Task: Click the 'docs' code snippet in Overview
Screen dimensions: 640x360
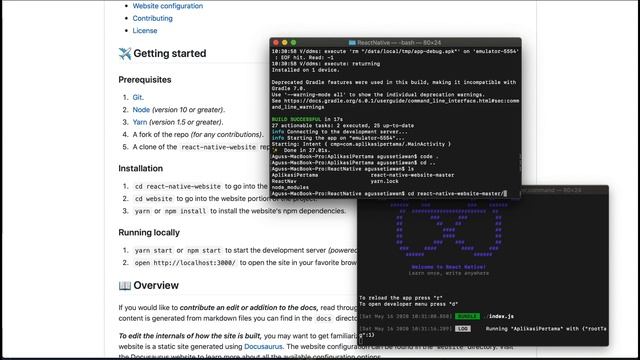Action: click(323, 318)
